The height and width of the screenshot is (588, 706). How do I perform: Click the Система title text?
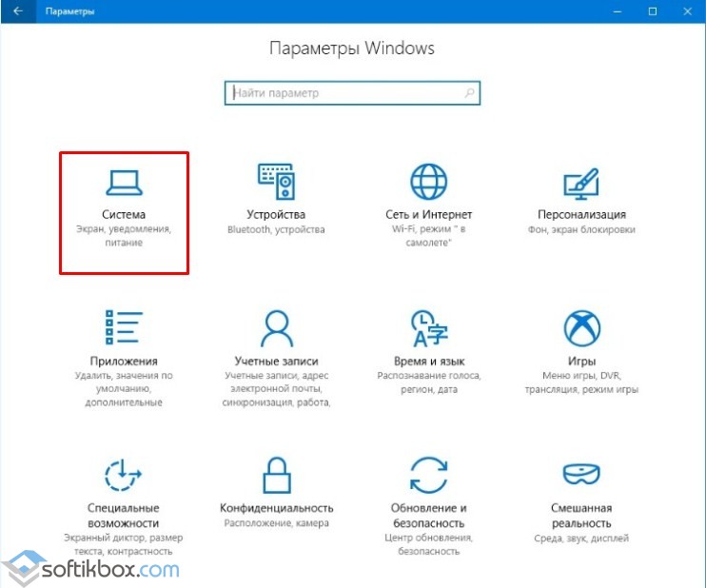coord(124,215)
